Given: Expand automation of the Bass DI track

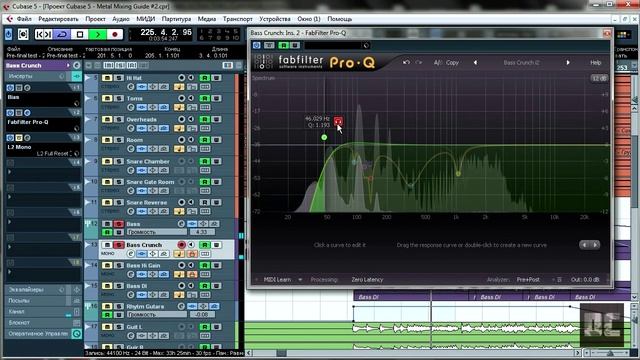Looking at the screenshot, I should point(87,286).
